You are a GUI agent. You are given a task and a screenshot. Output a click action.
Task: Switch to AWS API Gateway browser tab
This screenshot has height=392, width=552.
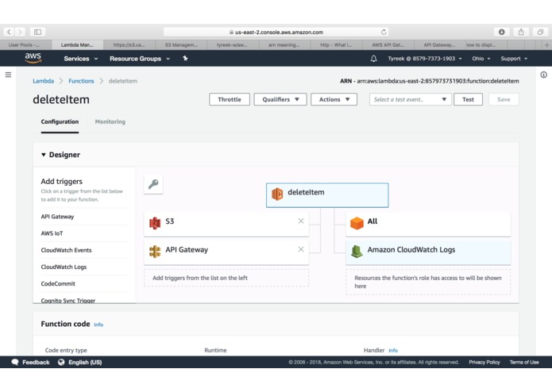(x=388, y=45)
